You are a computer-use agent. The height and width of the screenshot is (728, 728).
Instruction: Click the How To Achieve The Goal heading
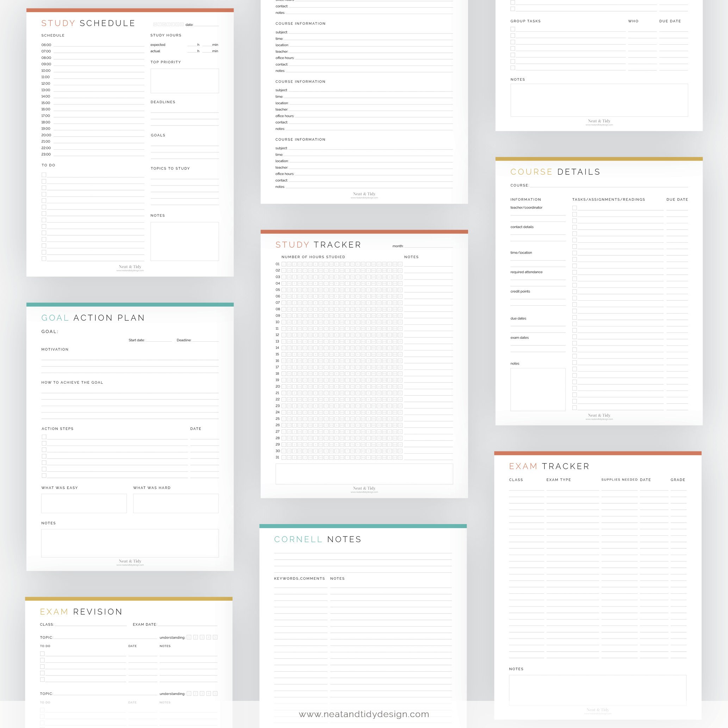[72, 382]
